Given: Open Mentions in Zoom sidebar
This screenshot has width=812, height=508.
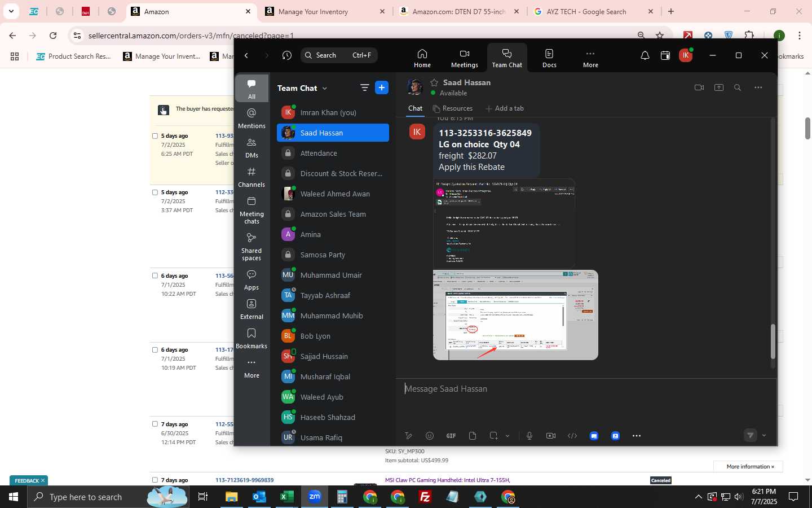Looking at the screenshot, I should [x=251, y=119].
